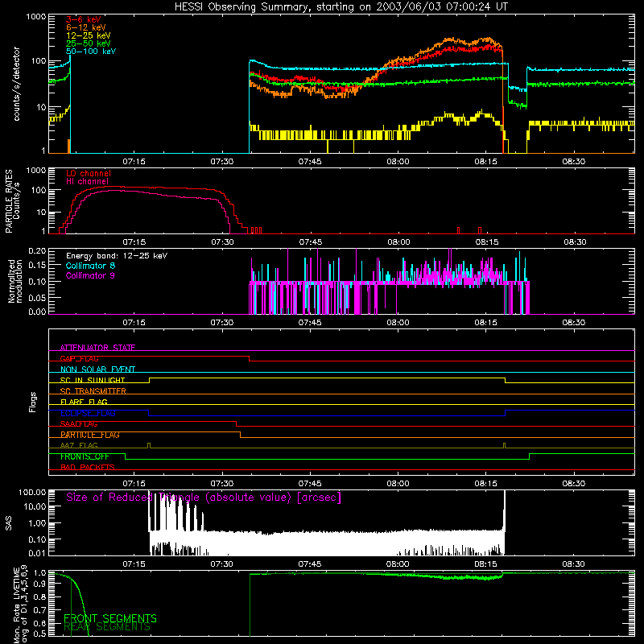The width and height of the screenshot is (644, 644).
Task: Click the 'Collimator 9' legend label
Action: point(90,275)
